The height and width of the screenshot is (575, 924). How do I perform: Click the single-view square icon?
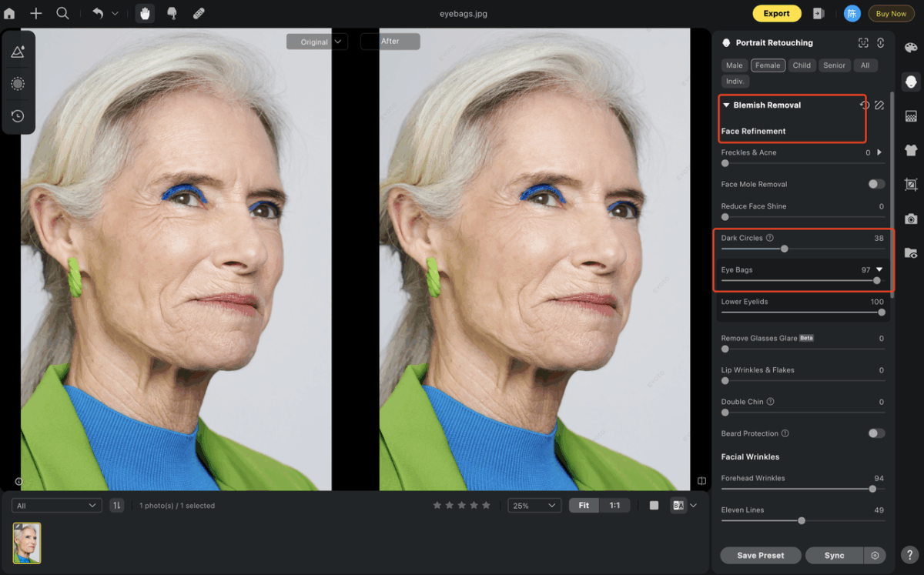(654, 506)
